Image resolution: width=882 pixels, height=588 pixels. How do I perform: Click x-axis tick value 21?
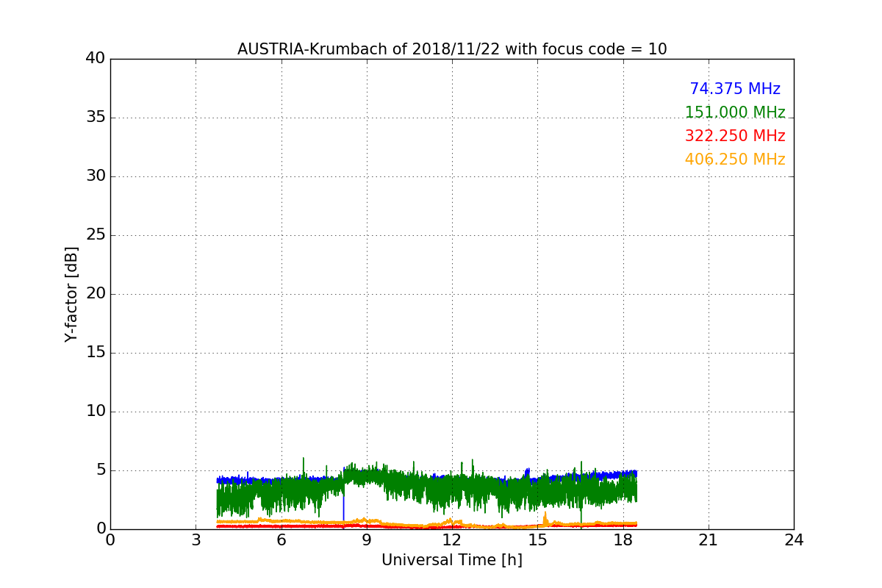tap(709, 539)
